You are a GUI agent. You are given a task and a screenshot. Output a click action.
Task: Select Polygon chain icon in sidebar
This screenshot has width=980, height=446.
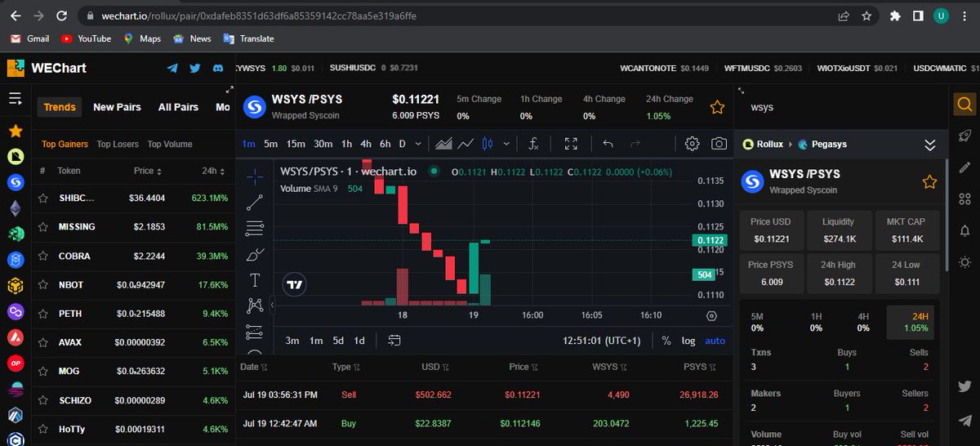point(16,312)
